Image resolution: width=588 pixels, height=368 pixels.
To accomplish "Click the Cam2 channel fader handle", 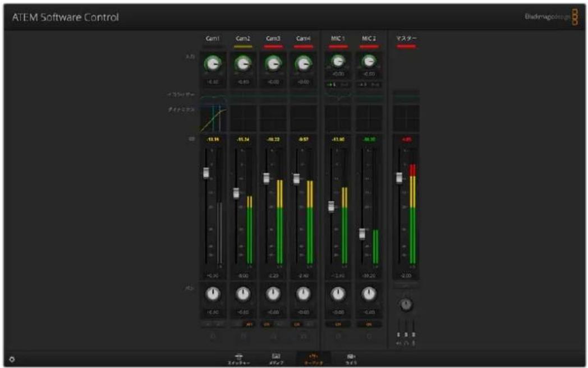I will point(236,193).
